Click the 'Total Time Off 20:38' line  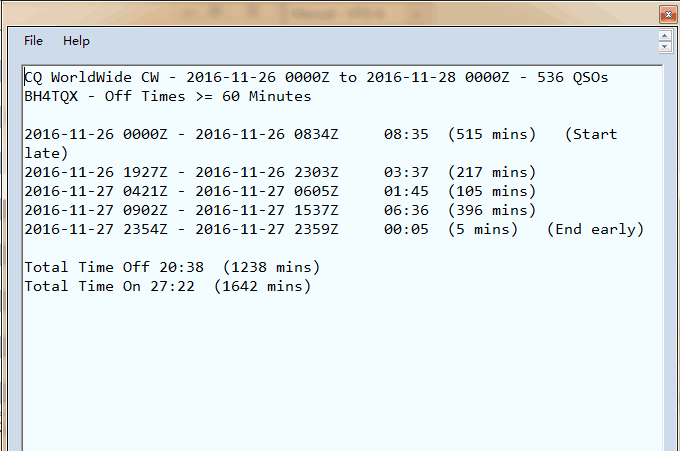pos(172,268)
